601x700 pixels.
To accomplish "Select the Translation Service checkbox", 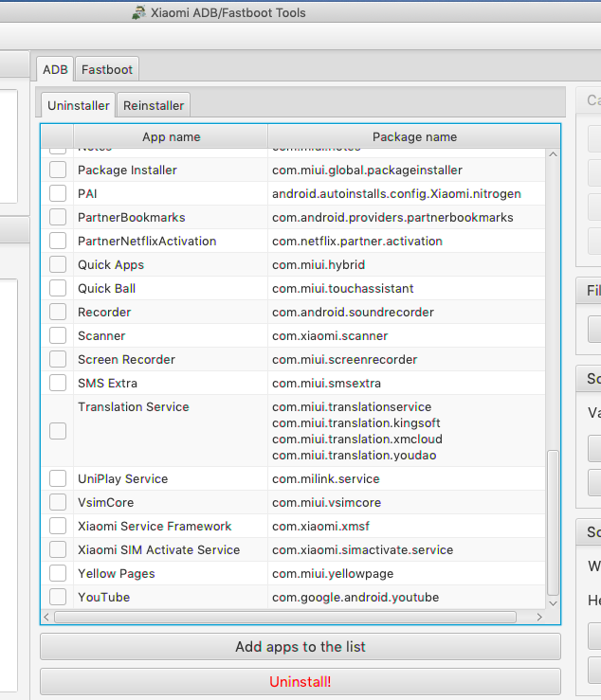I will [x=58, y=431].
